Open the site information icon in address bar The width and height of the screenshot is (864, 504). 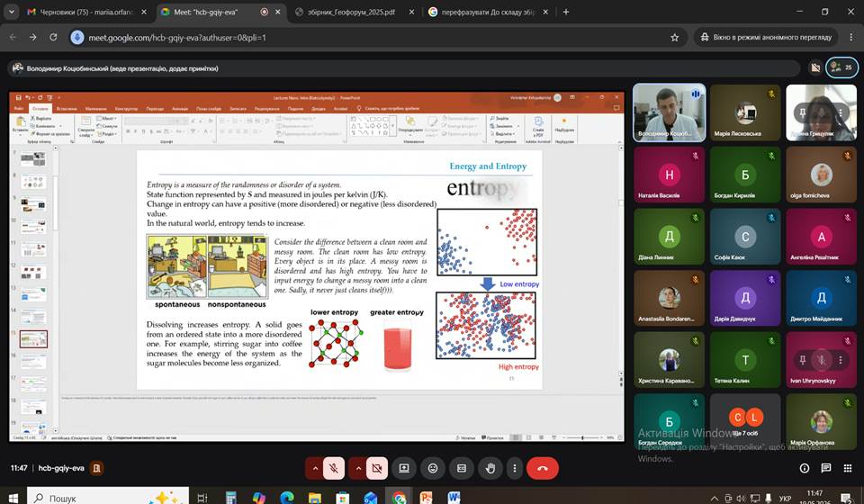tap(77, 38)
